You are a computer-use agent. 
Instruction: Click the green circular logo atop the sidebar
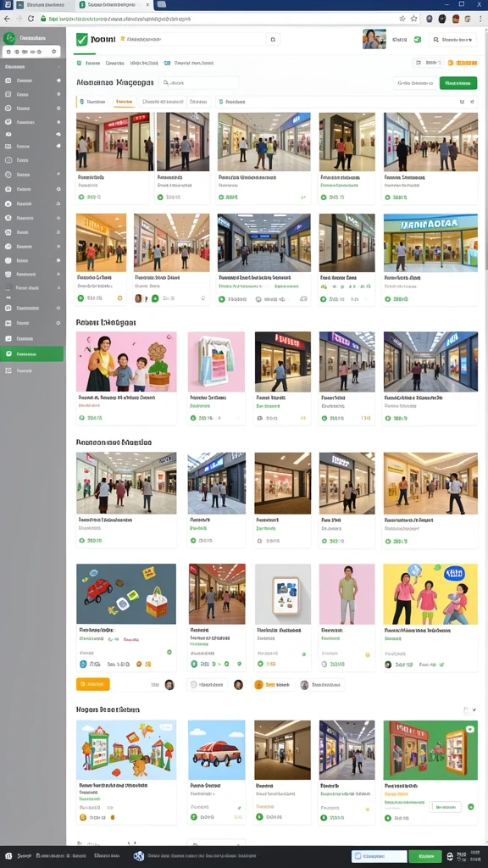pos(9,38)
